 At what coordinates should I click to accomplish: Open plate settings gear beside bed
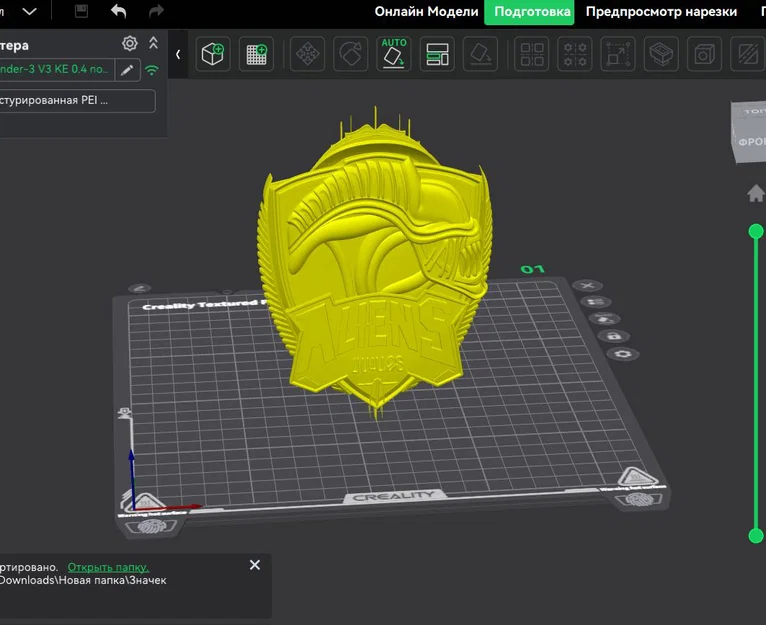coord(622,354)
